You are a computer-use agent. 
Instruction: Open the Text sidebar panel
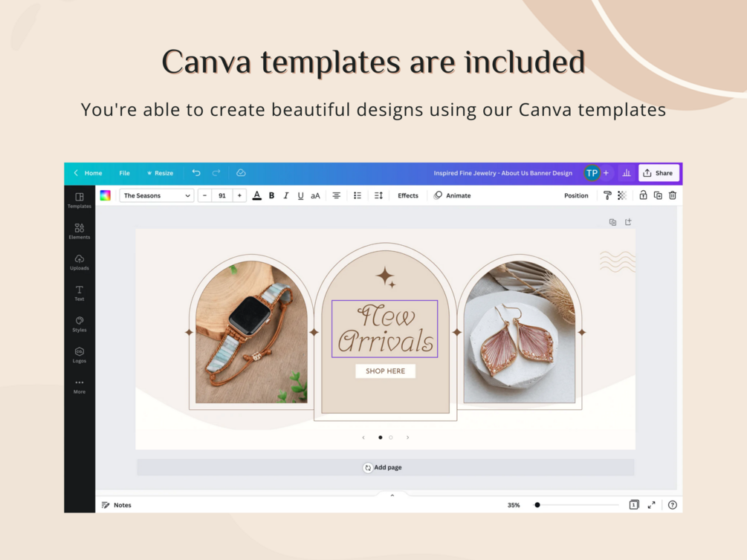pyautogui.click(x=79, y=293)
